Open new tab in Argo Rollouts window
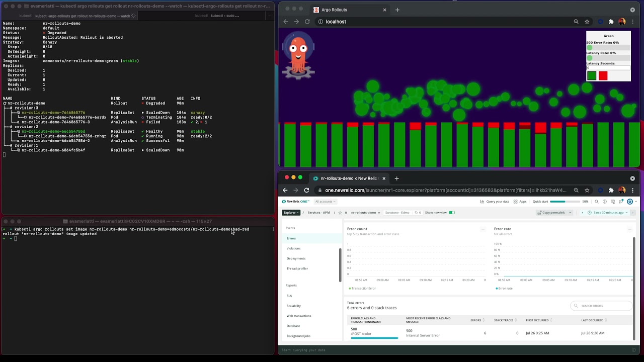Screen dimensions: 644x362 coord(397,10)
